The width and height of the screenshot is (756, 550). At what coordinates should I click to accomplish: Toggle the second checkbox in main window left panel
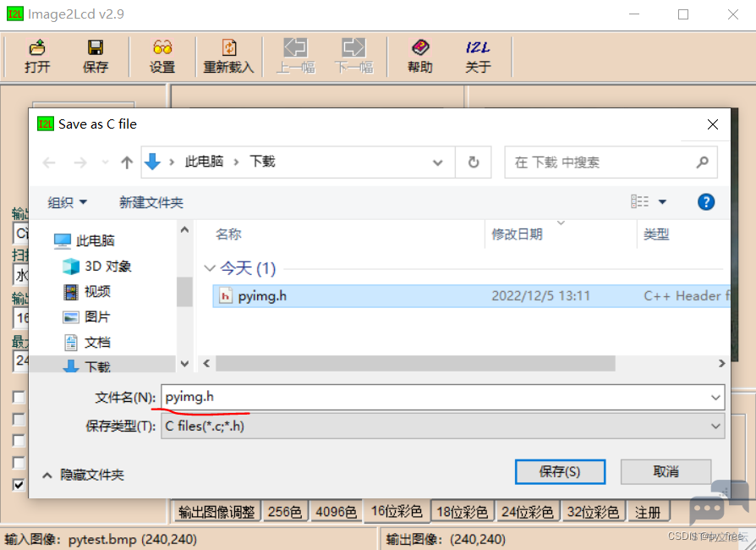pos(19,419)
